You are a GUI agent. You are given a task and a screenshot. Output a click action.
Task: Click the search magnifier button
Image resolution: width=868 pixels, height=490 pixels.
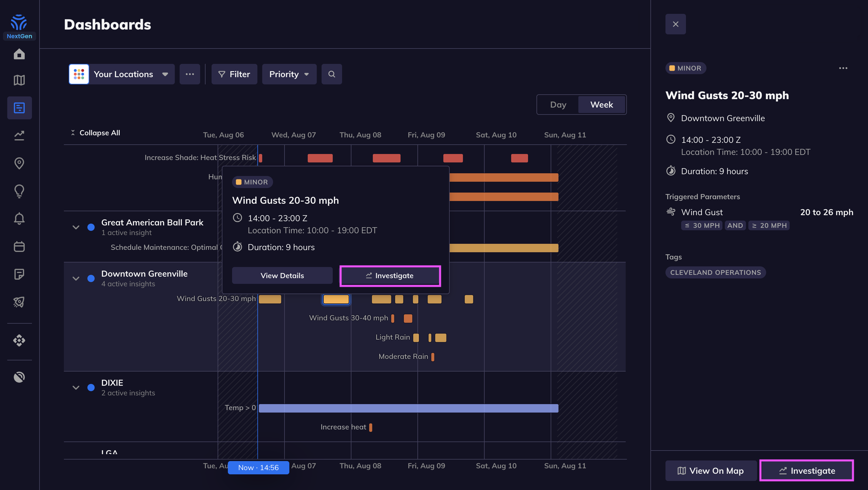(332, 74)
